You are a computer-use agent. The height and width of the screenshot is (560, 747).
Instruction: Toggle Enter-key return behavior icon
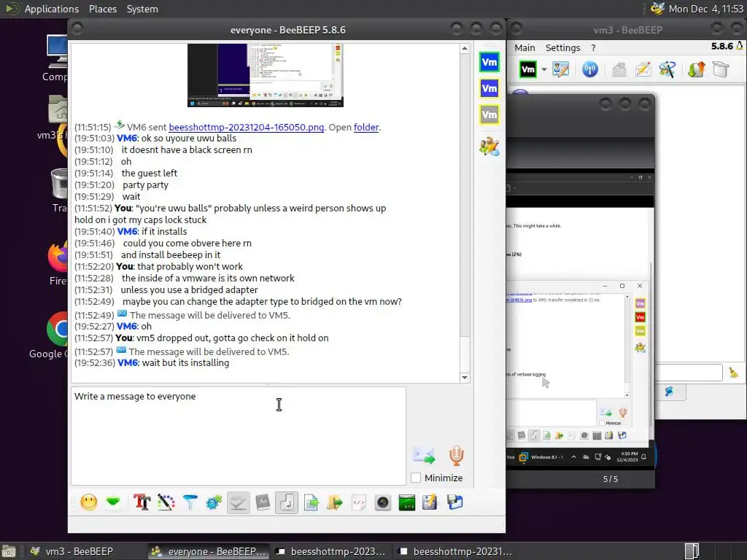(x=287, y=502)
